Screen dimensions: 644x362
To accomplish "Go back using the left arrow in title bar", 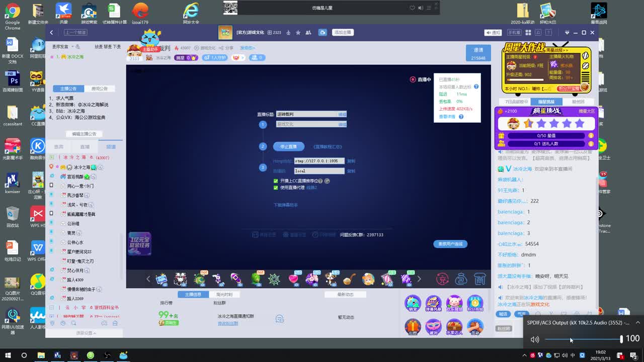I will click(x=51, y=32).
